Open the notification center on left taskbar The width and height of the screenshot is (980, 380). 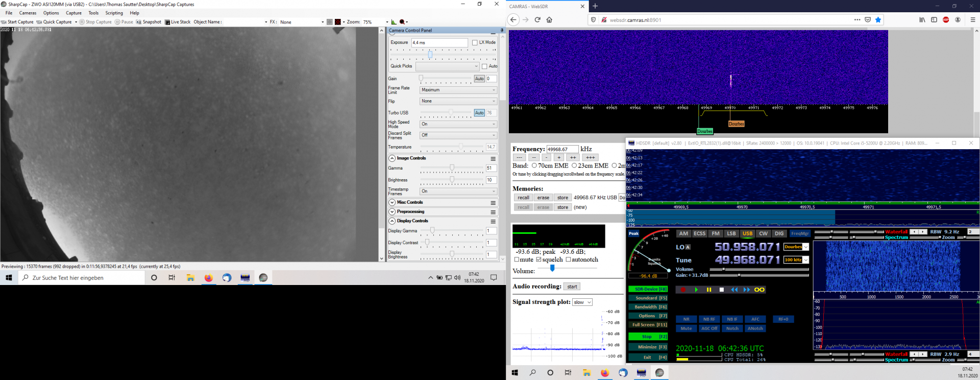(x=494, y=278)
